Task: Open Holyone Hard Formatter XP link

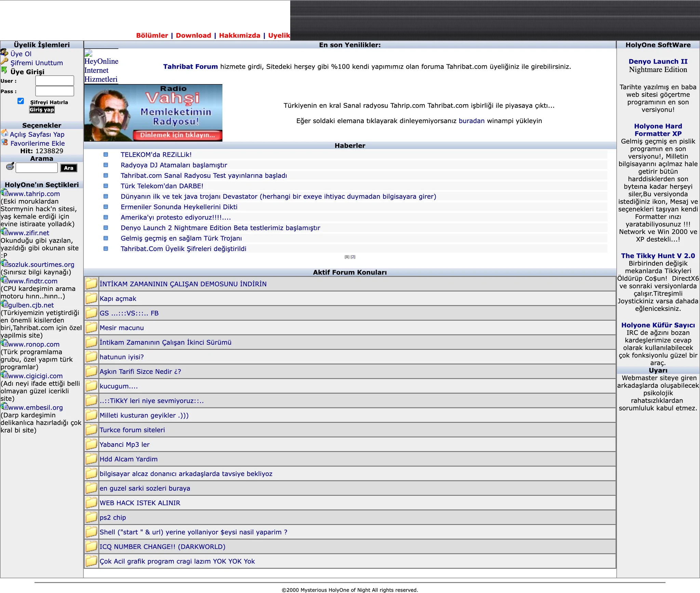Action: click(658, 130)
